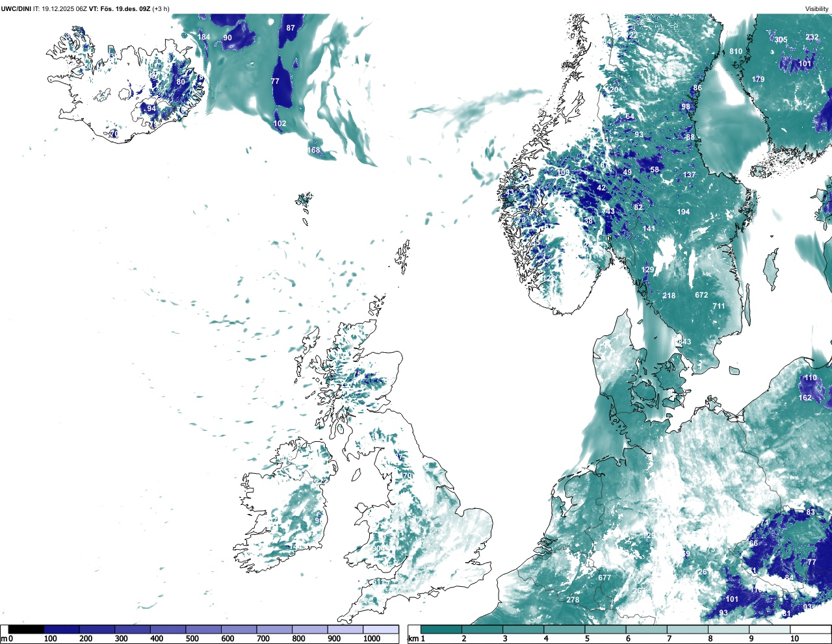Click the visibility value 98
The image size is (832, 644).
point(686,107)
